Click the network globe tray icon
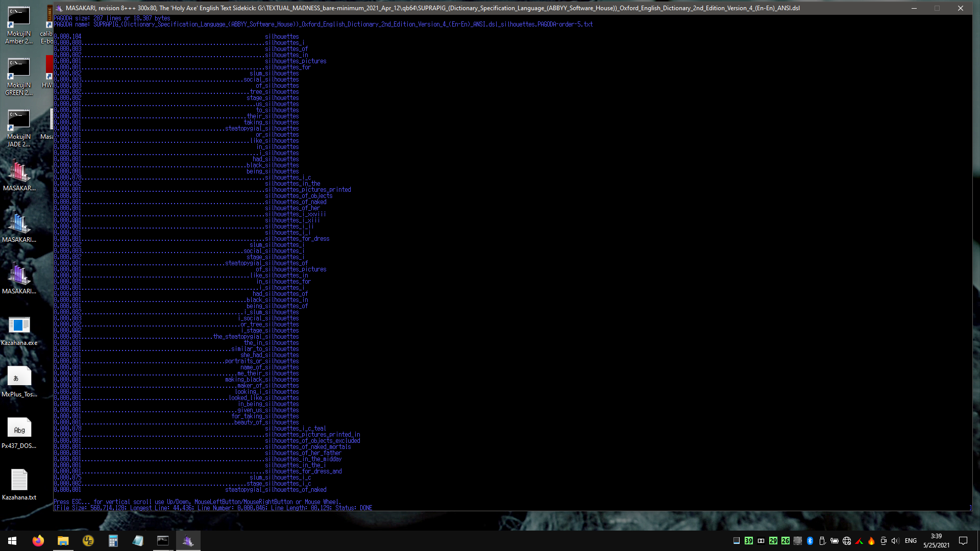980x551 pixels. [847, 541]
